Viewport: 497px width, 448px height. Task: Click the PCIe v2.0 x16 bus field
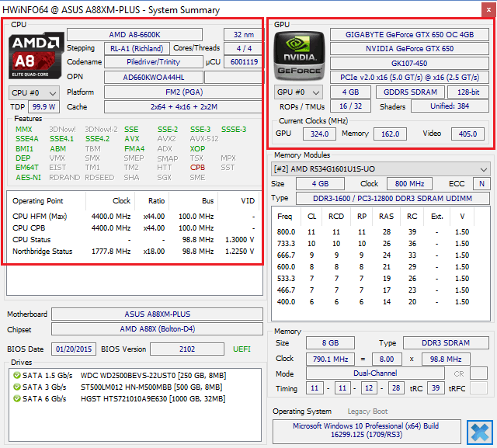409,78
